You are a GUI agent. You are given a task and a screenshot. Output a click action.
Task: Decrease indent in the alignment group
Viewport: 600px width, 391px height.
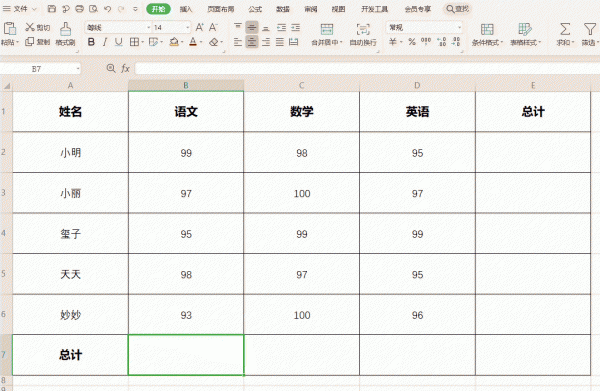pos(281,27)
